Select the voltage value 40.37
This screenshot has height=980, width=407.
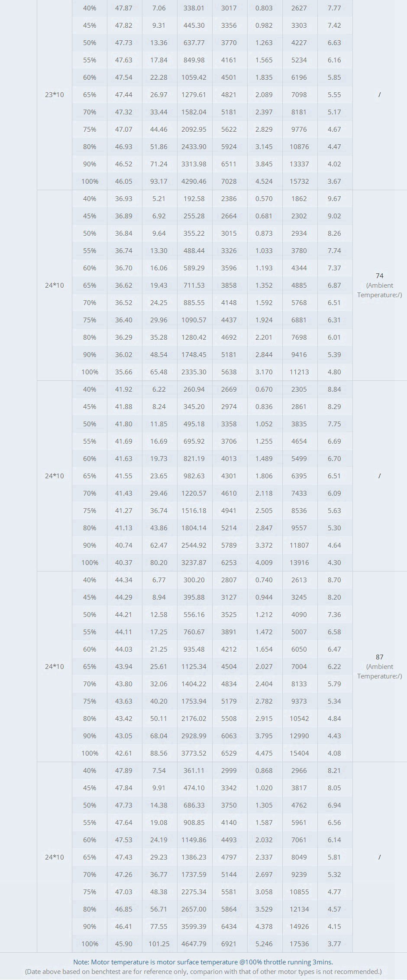(x=124, y=562)
